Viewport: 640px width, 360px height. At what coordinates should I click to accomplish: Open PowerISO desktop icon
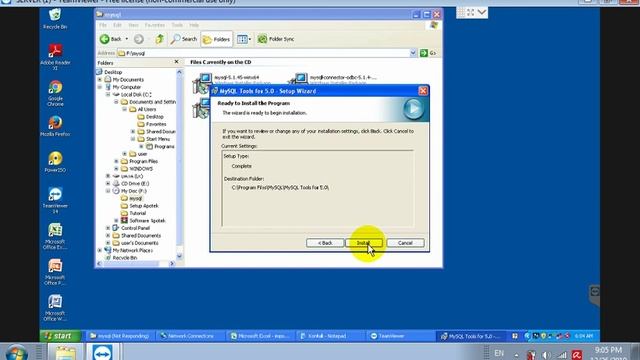point(55,162)
